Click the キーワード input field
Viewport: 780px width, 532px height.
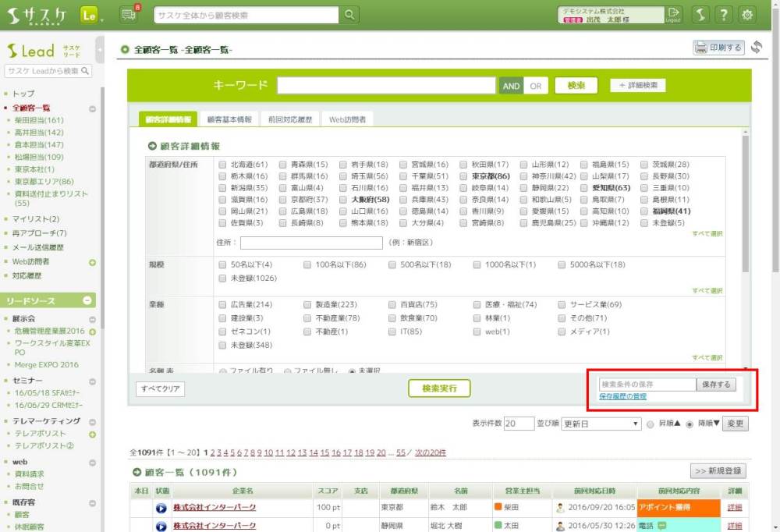tap(386, 86)
